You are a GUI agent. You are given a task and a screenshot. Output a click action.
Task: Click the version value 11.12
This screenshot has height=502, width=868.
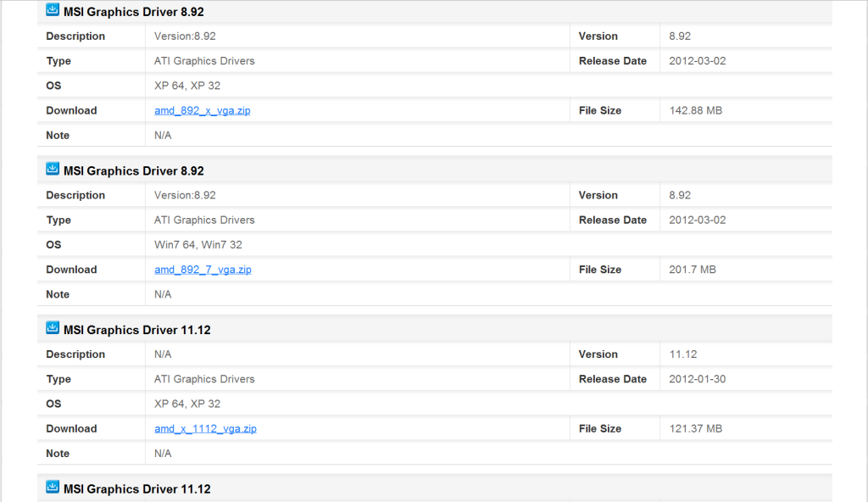pyautogui.click(x=682, y=354)
